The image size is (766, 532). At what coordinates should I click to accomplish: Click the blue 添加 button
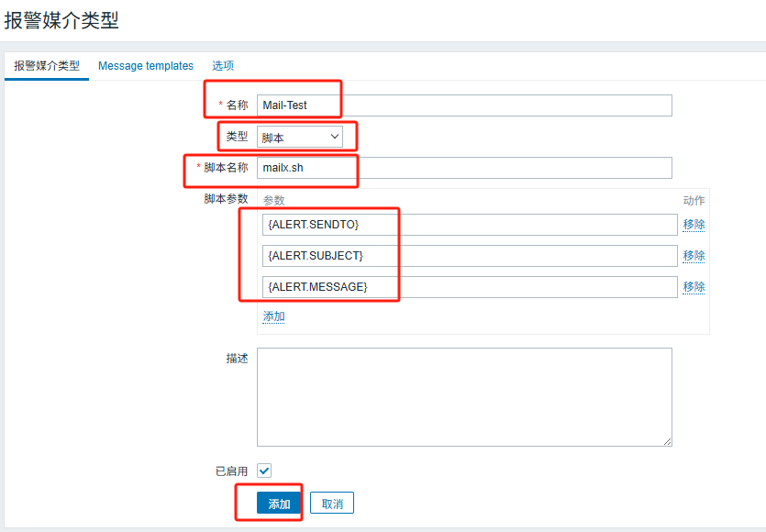tap(279, 504)
